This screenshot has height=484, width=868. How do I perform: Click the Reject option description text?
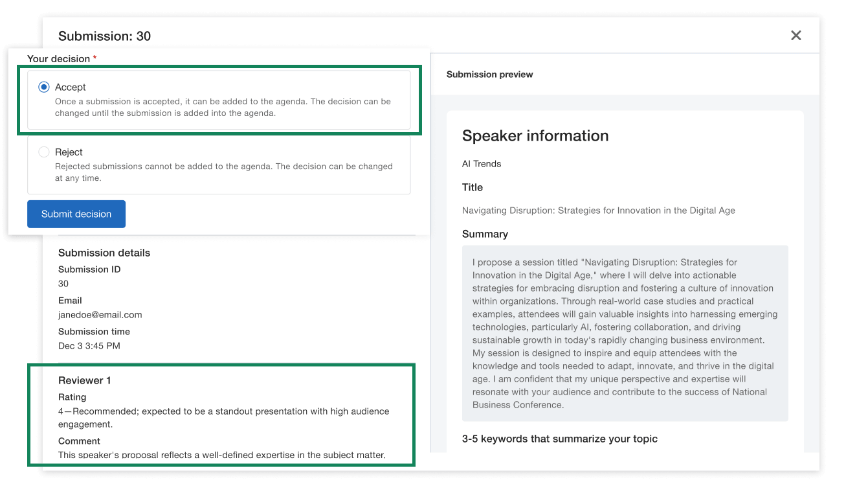pyautogui.click(x=223, y=172)
